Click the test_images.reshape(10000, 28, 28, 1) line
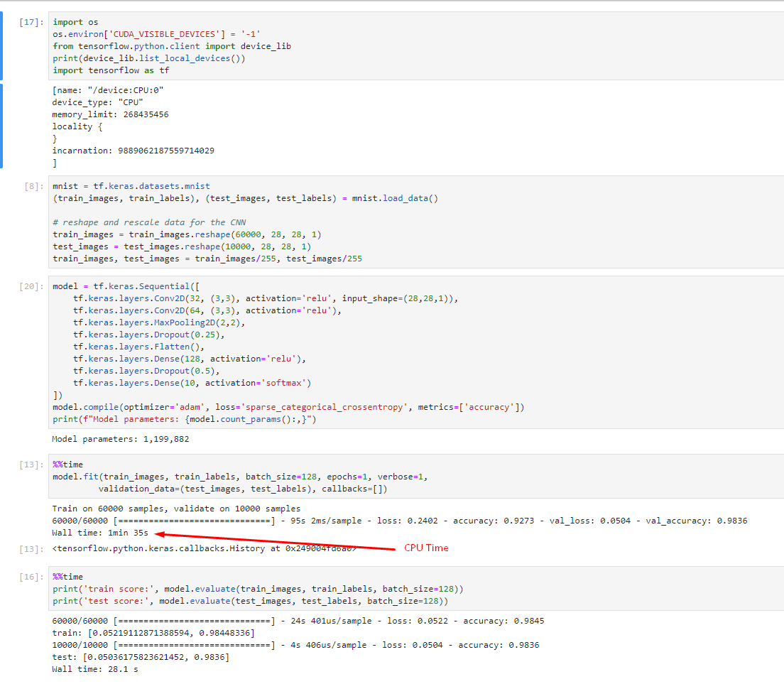 click(182, 246)
